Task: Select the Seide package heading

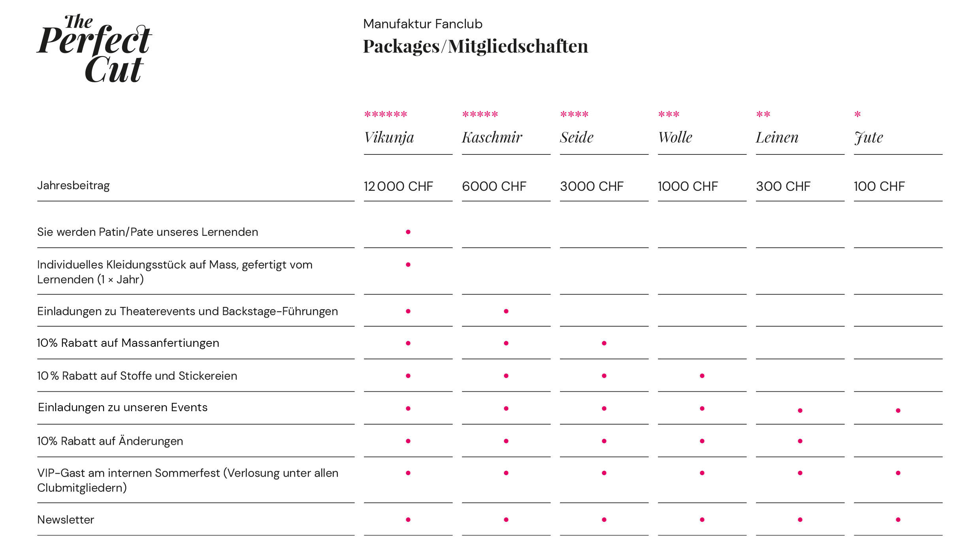Action: 577,137
